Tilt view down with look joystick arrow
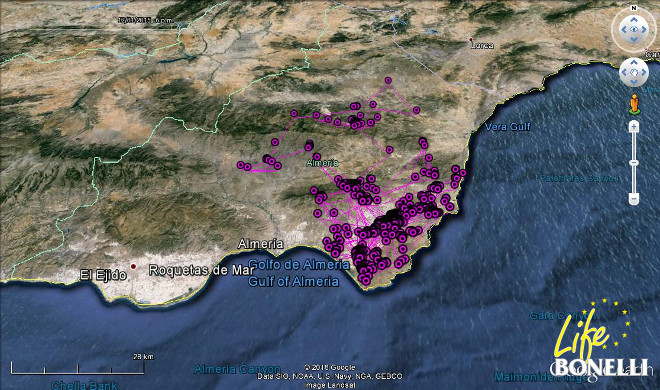660x390 pixels. pos(634,40)
